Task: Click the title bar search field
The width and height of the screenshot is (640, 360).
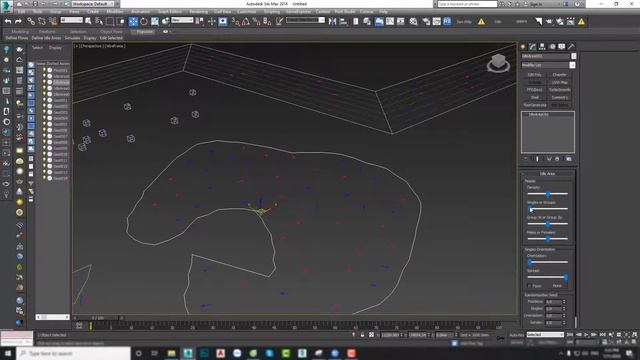Action: pos(467,4)
